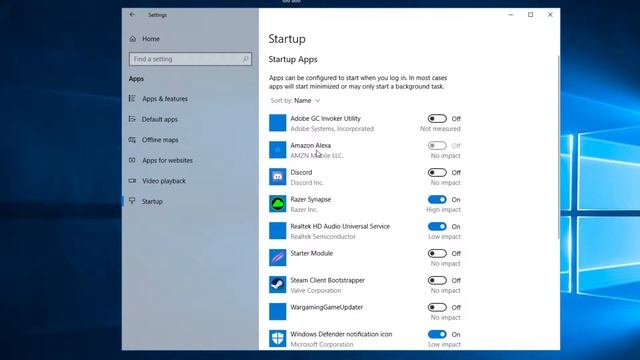The image size is (640, 360).
Task: Click the Apps for websites icon
Action: click(132, 160)
